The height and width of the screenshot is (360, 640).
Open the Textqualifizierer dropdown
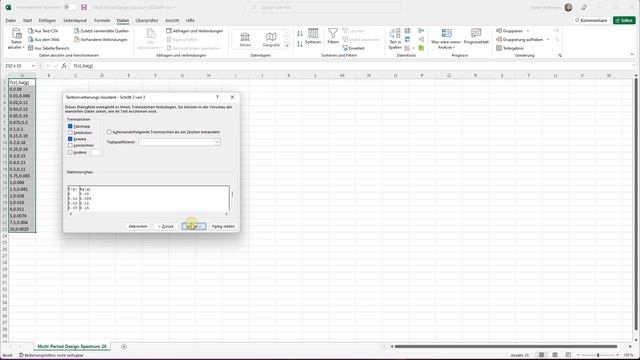[217, 142]
